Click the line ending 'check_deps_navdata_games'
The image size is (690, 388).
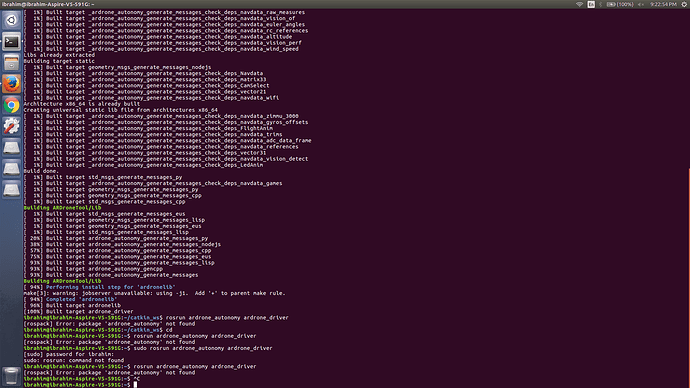point(153,183)
